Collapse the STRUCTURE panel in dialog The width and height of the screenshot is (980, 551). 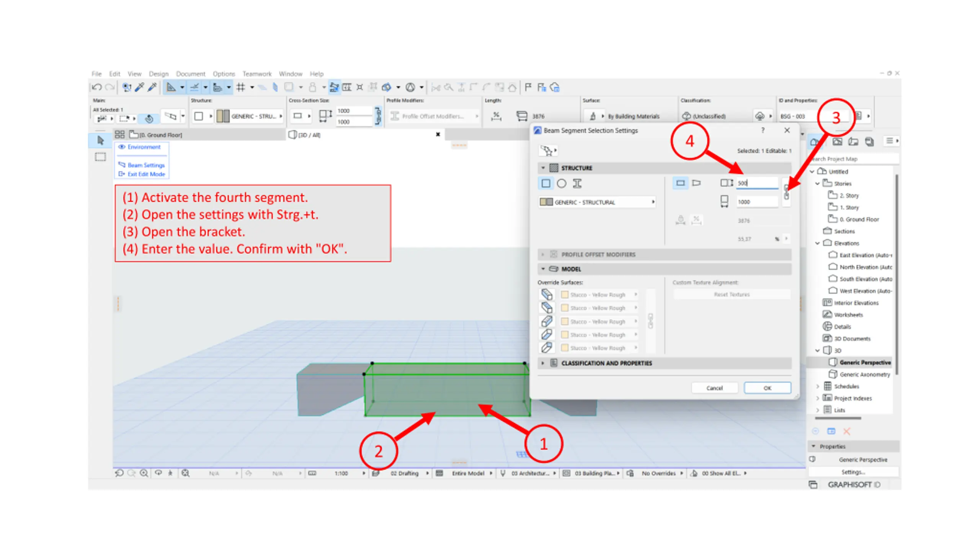click(x=543, y=168)
